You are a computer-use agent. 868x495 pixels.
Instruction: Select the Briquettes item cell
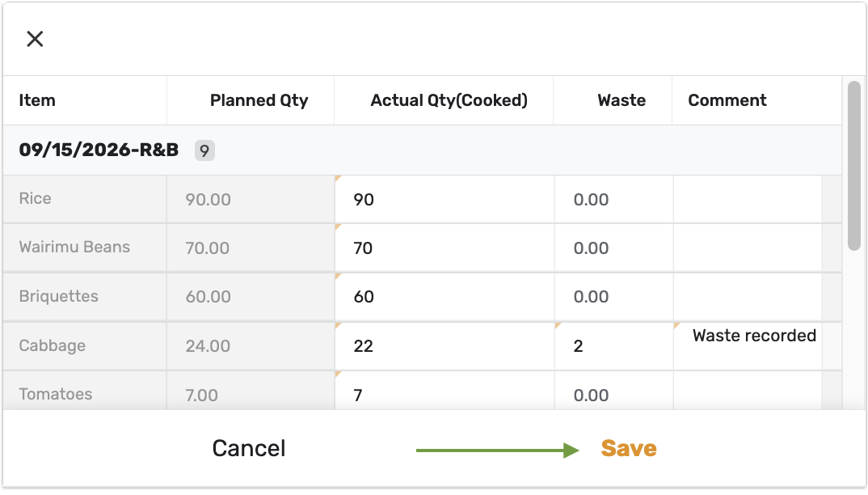click(x=85, y=297)
